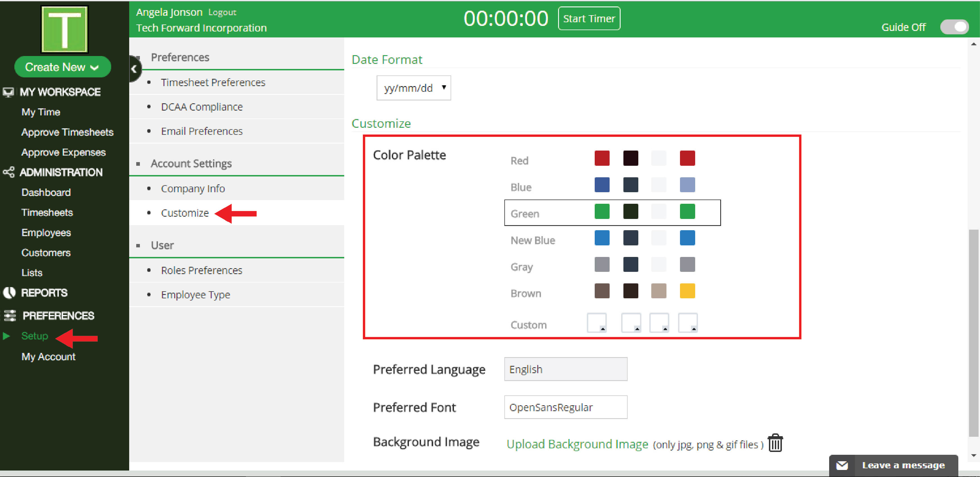Toggle the Guide Off switch
Image resolution: width=980 pixels, height=477 pixels.
pos(954,27)
